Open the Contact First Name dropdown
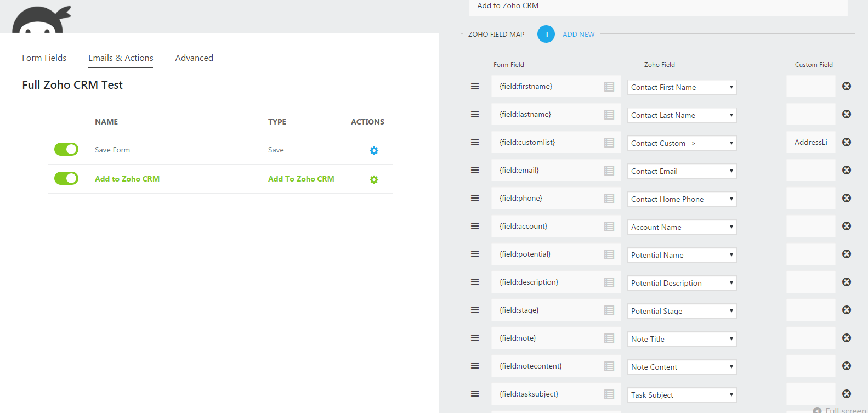Screen dimensions: 868x413 pos(682,87)
